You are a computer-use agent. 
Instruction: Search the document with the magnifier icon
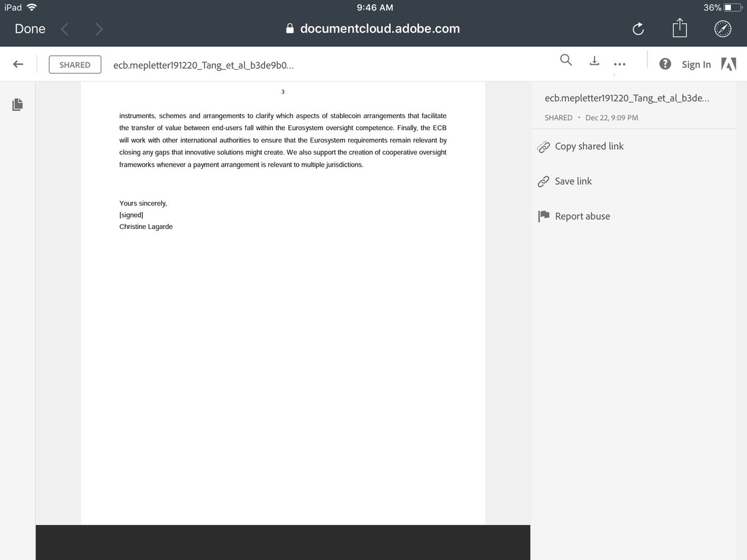(x=566, y=60)
